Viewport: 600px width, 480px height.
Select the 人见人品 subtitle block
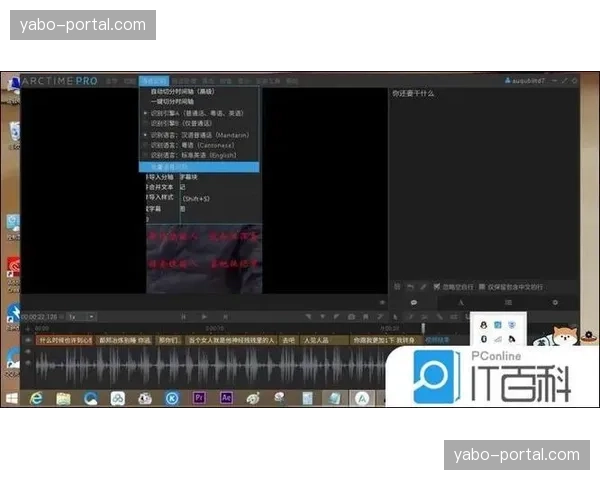point(324,340)
